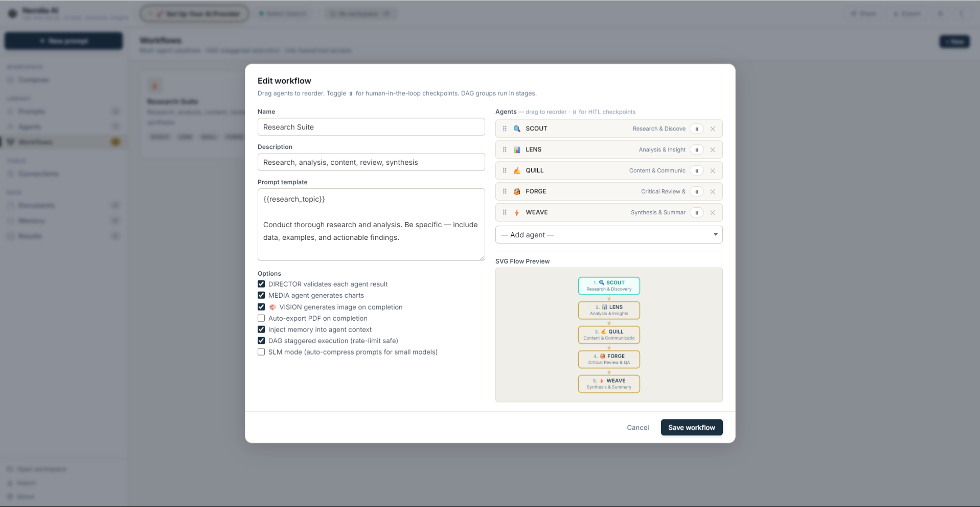Click the QUILL writing hand icon
This screenshot has width=980, height=507.
click(x=517, y=171)
